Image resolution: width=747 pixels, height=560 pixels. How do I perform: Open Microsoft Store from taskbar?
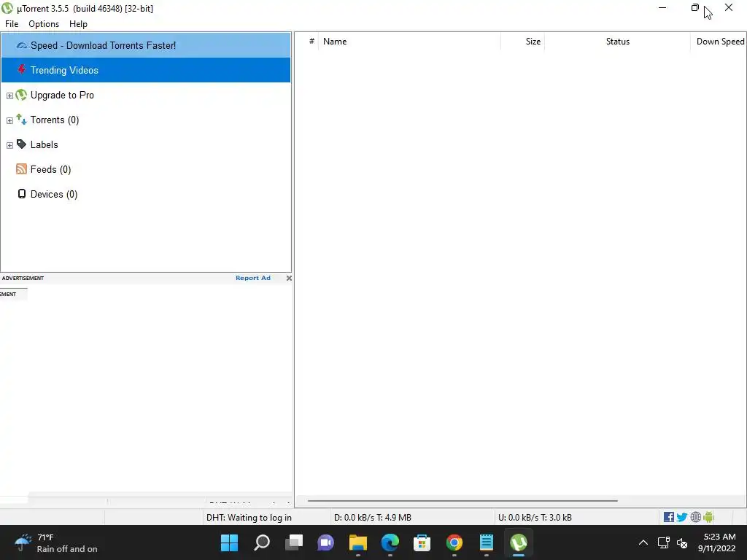pos(422,542)
